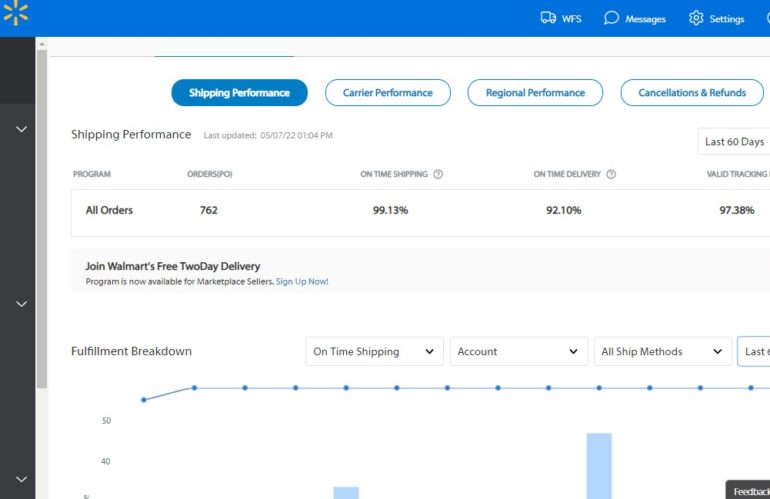The height and width of the screenshot is (499, 770).
Task: Click the tallest blue chart bar
Action: coord(598,465)
